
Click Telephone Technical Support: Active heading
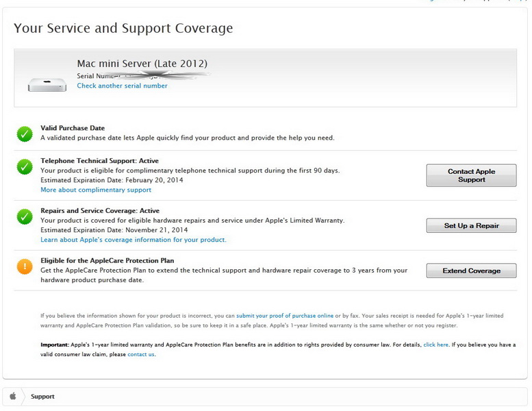99,161
